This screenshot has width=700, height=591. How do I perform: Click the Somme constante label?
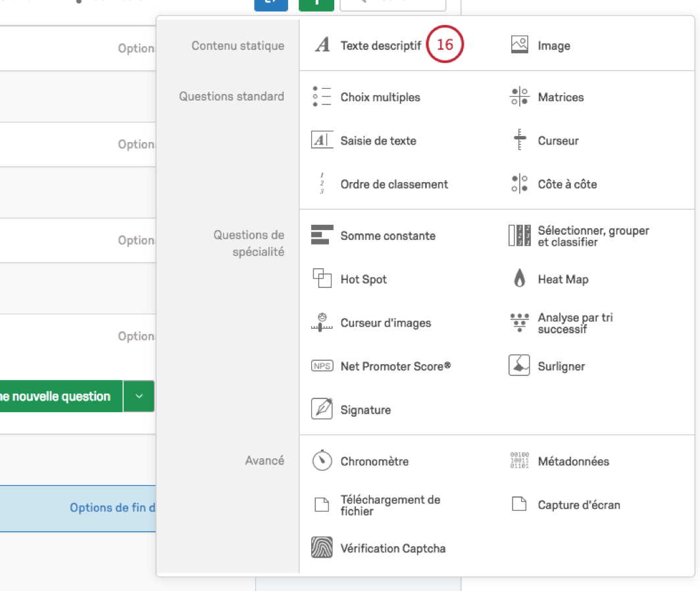pos(387,235)
